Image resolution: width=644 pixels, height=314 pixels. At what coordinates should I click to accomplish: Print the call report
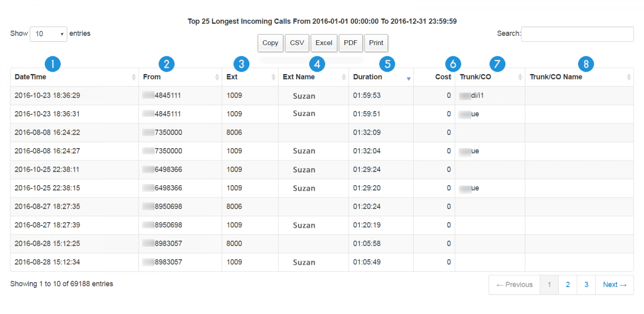pyautogui.click(x=376, y=43)
